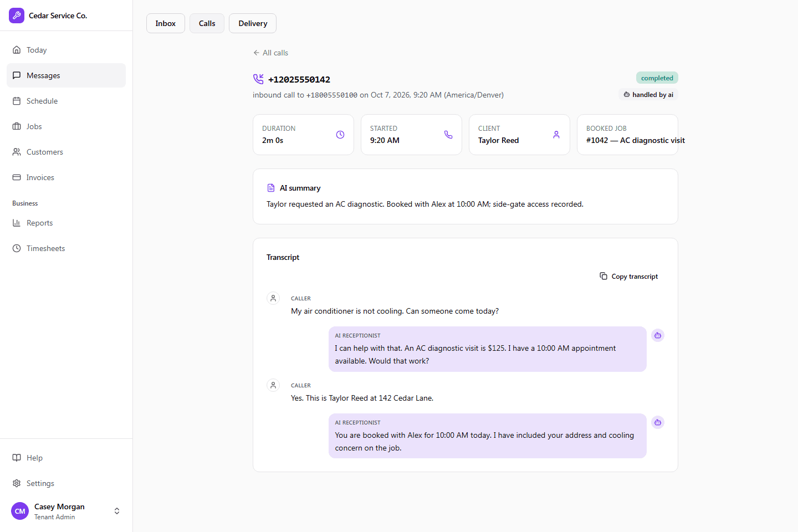Click the CM user avatar

(x=20, y=511)
